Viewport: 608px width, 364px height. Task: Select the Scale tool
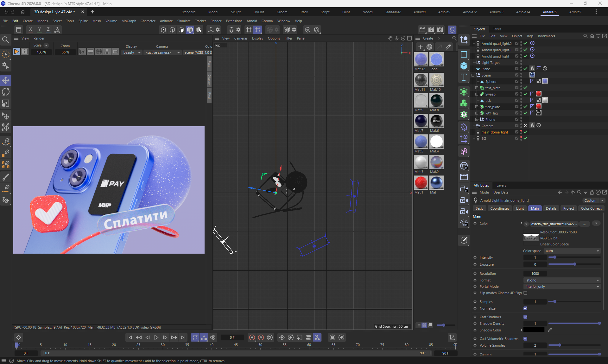click(6, 103)
